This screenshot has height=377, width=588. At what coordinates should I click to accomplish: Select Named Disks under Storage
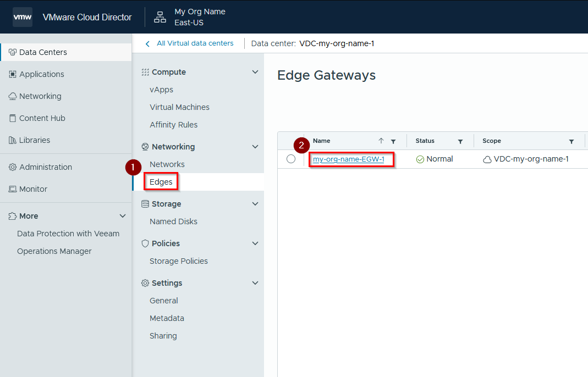click(173, 221)
